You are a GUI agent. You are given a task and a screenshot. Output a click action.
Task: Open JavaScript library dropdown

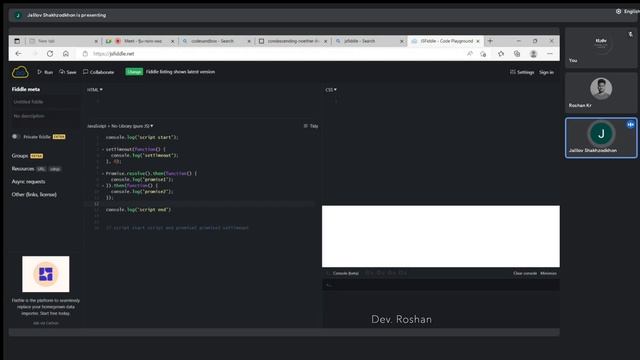[120, 126]
